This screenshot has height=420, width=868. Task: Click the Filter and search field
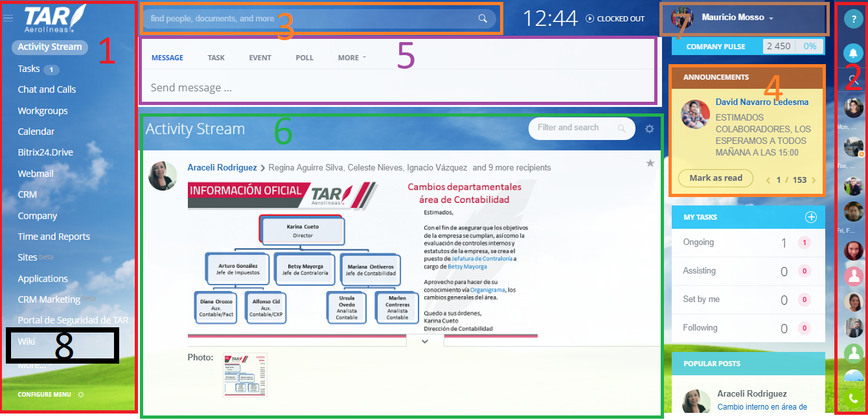(573, 128)
